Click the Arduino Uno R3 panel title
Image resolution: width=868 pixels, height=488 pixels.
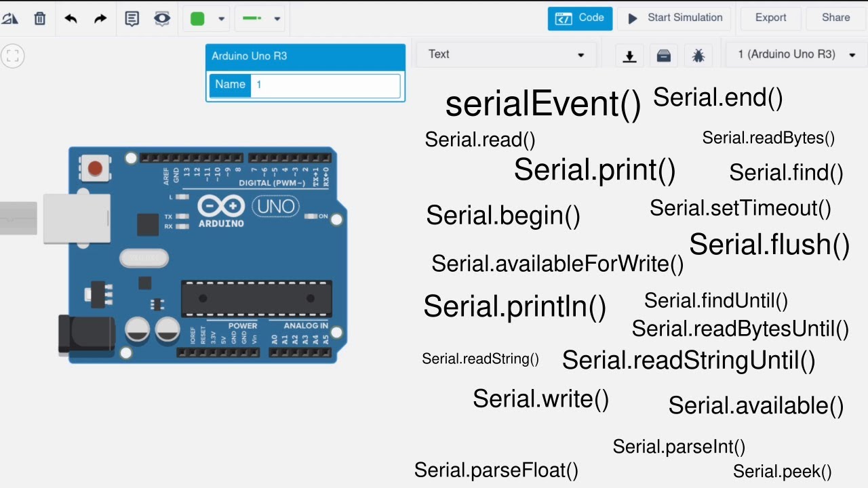coord(249,56)
